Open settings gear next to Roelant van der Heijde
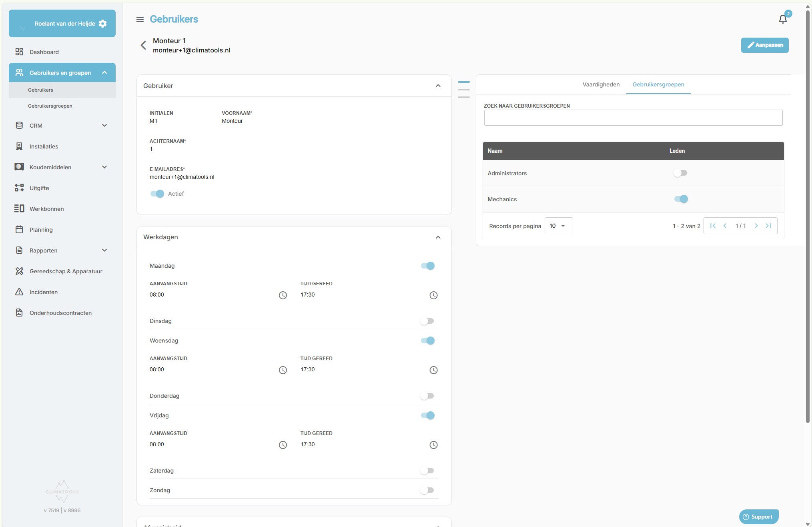Image resolution: width=812 pixels, height=527 pixels. 103,24
